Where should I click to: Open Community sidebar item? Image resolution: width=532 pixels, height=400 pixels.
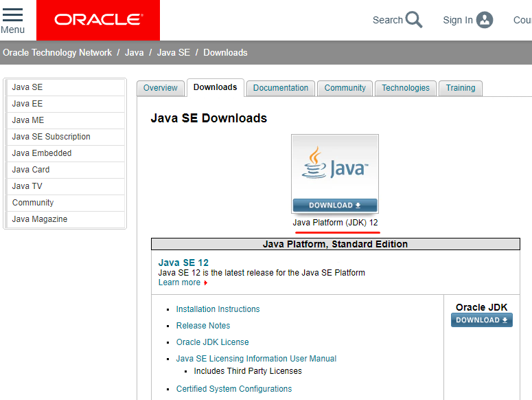point(66,203)
